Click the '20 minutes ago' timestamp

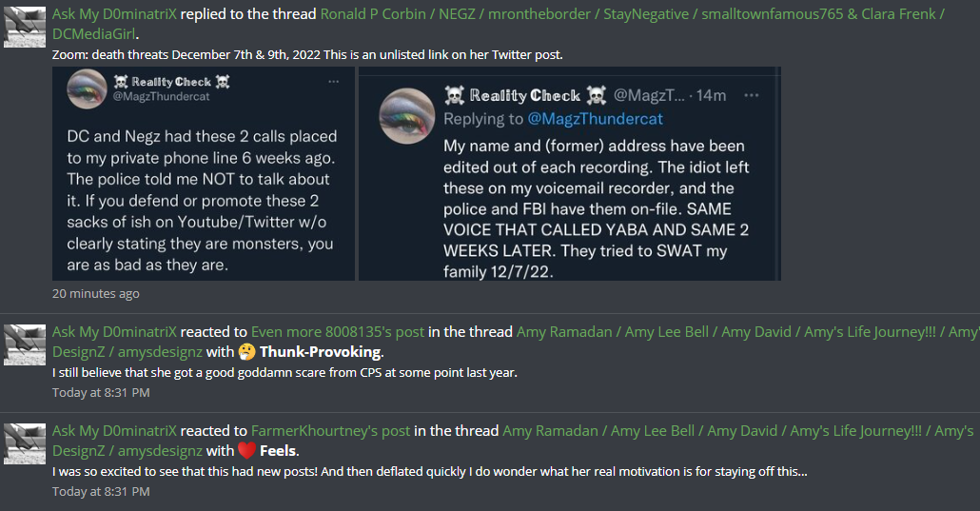tap(95, 293)
